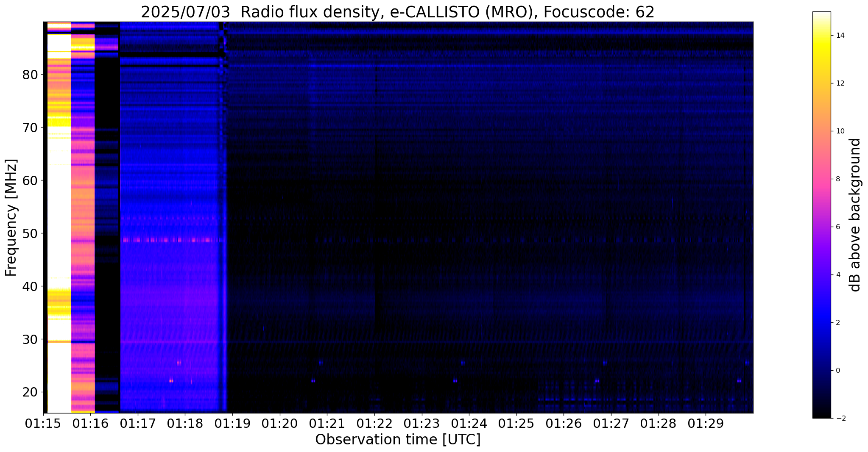
Task: Click the 01:28 time tick label
Action: click(659, 423)
